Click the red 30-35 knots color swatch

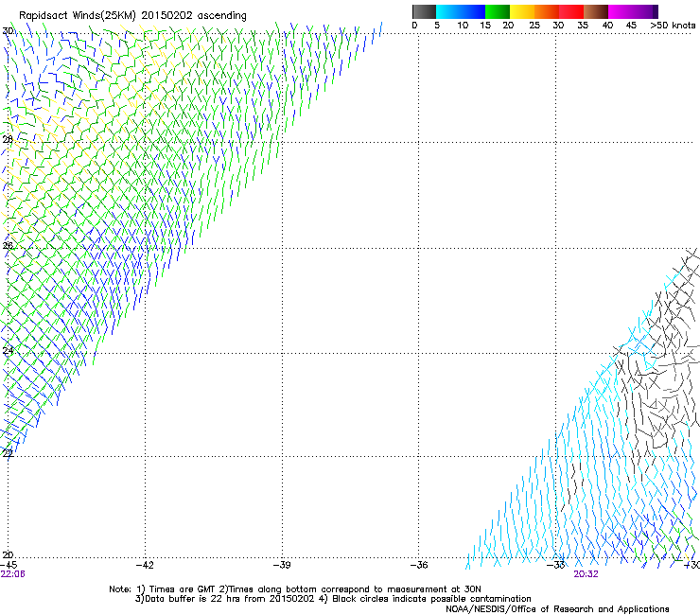point(571,11)
